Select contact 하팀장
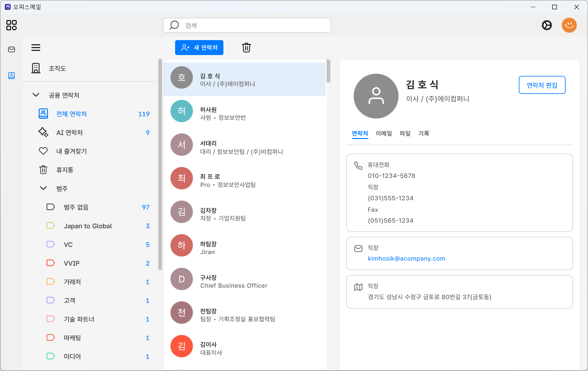This screenshot has height=371, width=588. (x=245, y=247)
